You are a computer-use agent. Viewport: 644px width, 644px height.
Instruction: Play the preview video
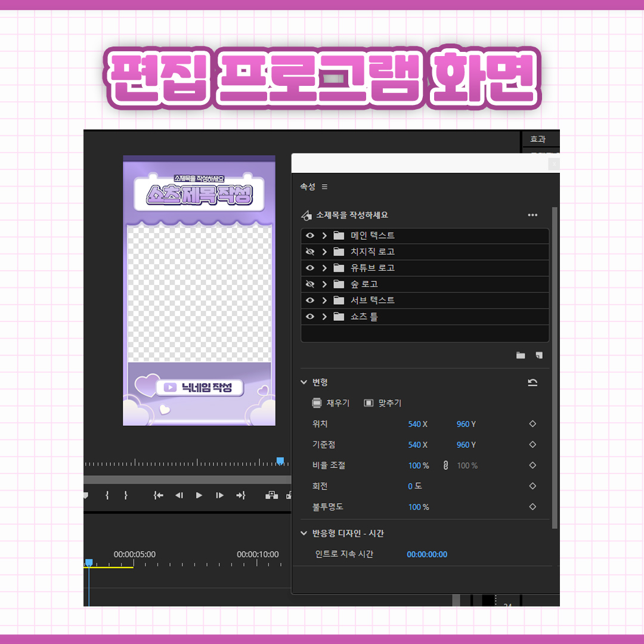coord(199,496)
